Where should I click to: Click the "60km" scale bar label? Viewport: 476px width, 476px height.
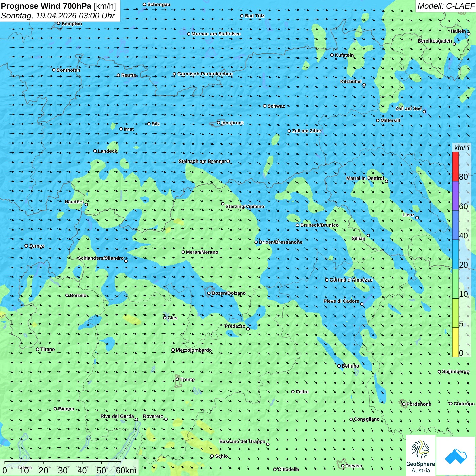(126, 470)
